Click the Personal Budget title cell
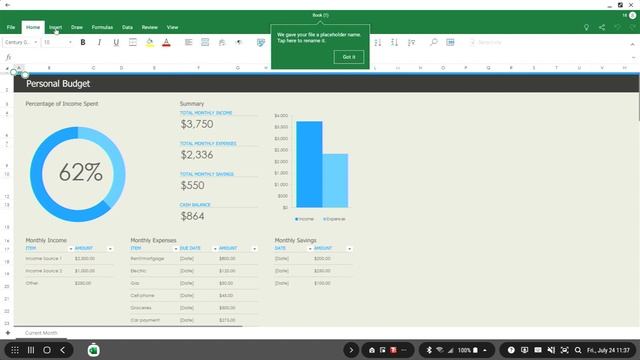Screen dimensions: 640x360 58,84
